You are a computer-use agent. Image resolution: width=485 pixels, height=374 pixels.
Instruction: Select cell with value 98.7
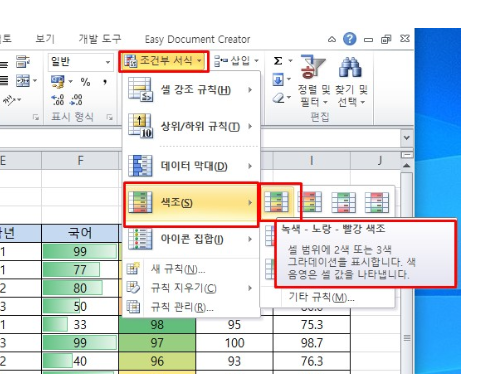pos(312,343)
